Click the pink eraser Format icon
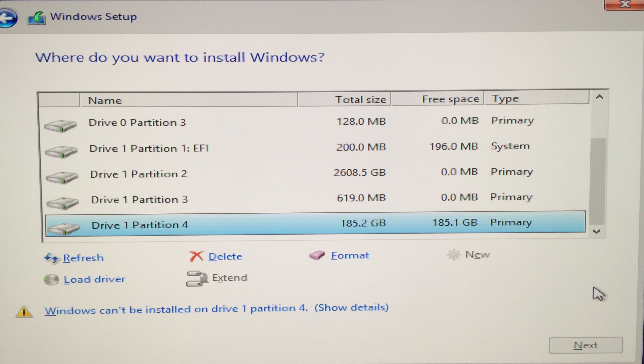The image size is (644, 364). [317, 255]
